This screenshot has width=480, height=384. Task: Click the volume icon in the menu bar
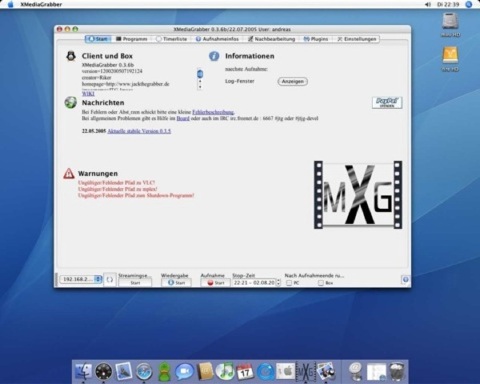point(428,4)
